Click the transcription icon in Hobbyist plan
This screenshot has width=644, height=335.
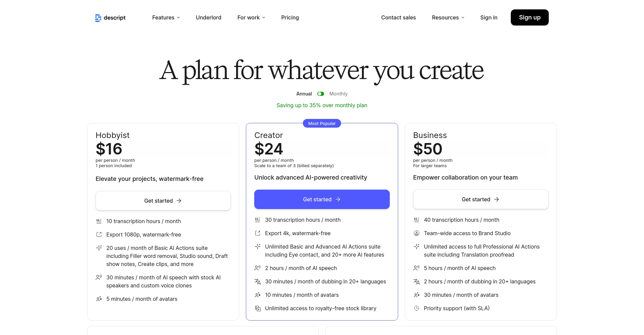pos(99,221)
